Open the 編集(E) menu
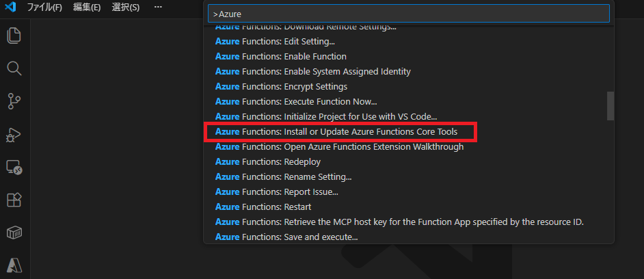Image resolution: width=644 pixels, height=279 pixels. pos(87,7)
